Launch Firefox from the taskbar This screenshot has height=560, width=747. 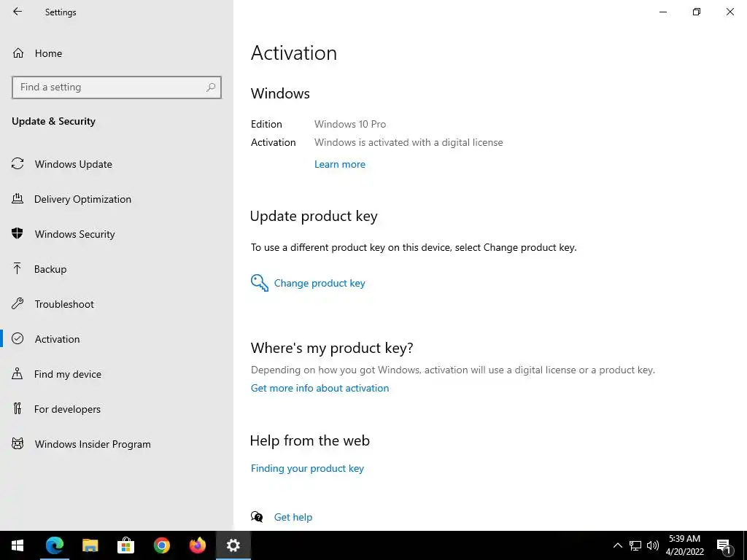pyautogui.click(x=197, y=545)
